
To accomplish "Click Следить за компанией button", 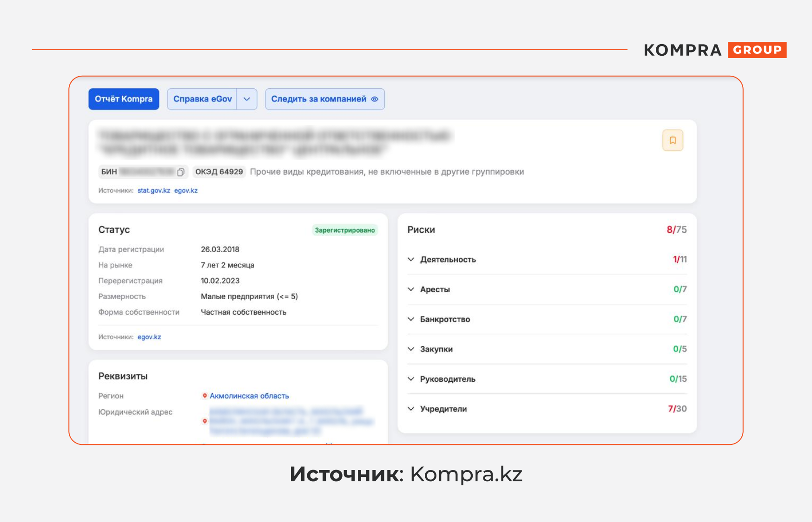I will tap(325, 99).
